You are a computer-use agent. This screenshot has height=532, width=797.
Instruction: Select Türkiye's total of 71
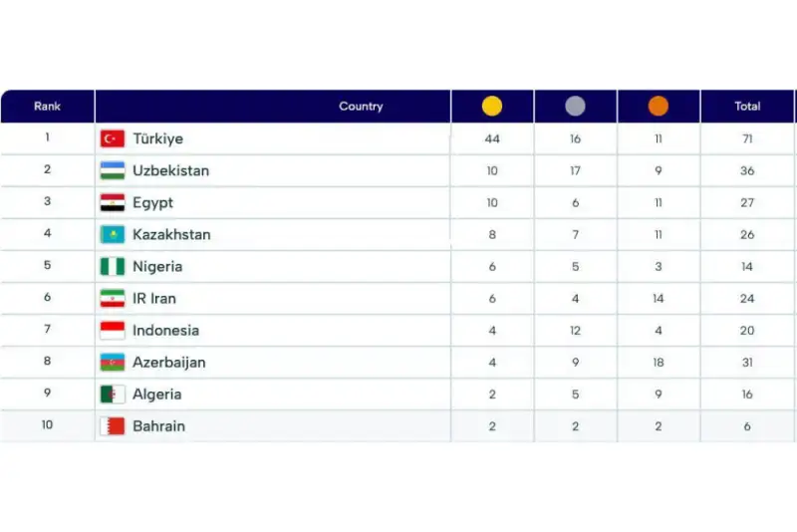coord(747,138)
